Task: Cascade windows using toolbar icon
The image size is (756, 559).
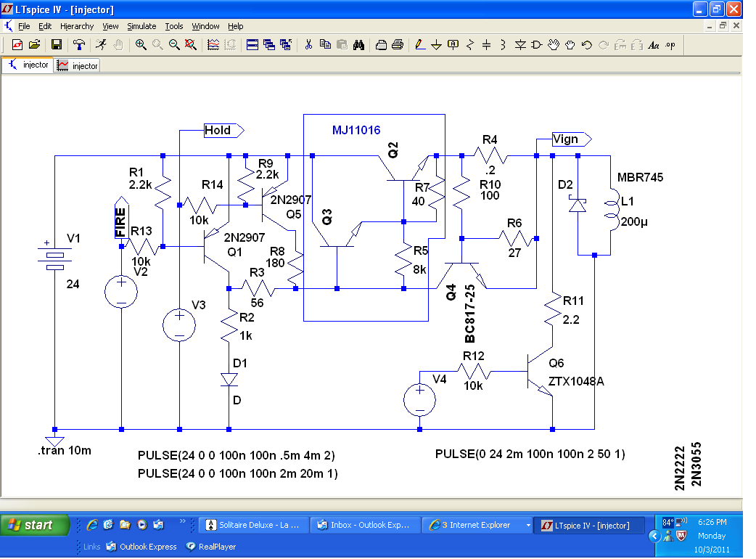Action: point(269,45)
